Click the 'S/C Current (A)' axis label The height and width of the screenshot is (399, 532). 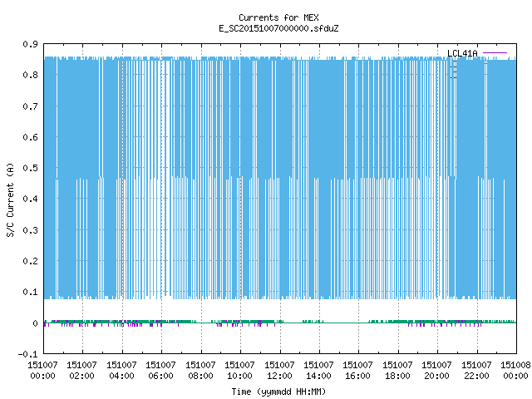click(11, 199)
